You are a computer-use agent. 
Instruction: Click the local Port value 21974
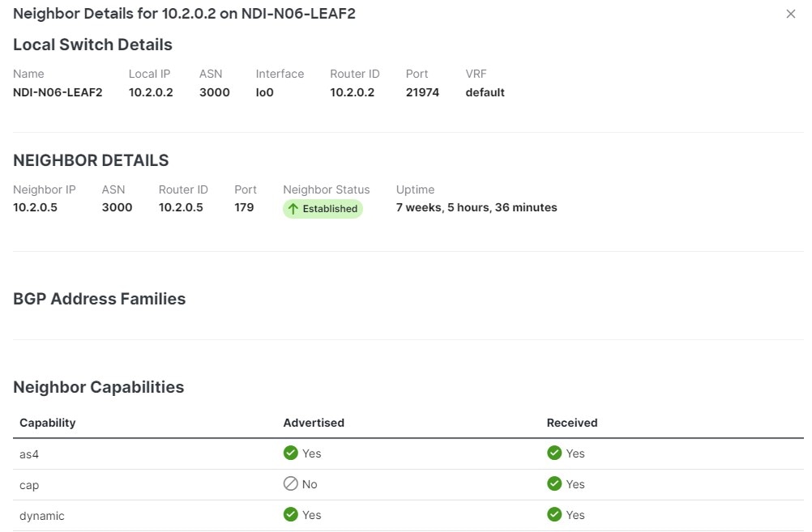(422, 92)
